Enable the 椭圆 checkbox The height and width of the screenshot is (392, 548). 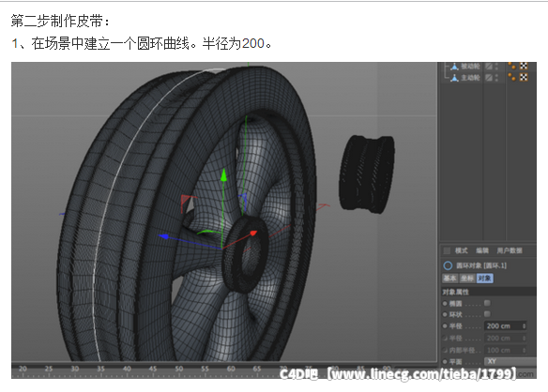pyautogui.click(x=487, y=303)
